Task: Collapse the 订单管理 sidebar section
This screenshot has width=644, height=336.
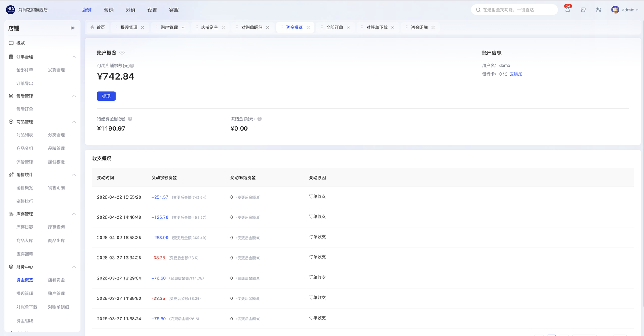Action: click(x=74, y=57)
